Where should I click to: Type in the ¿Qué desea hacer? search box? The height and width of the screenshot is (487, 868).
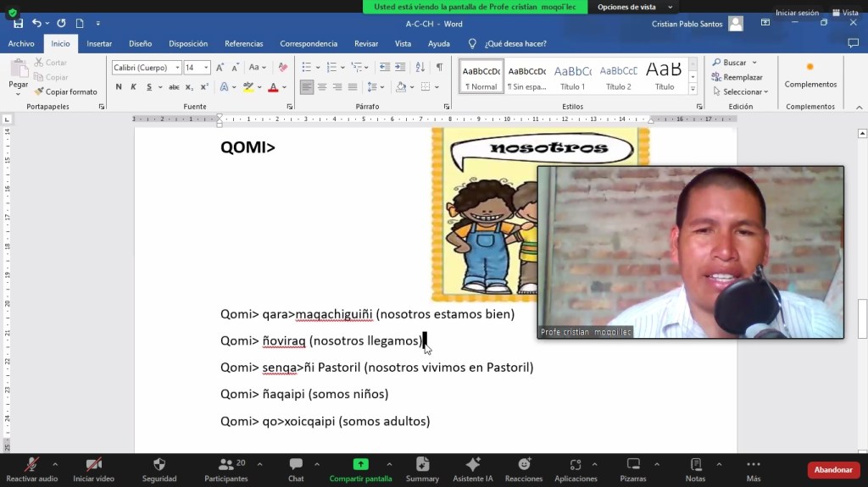[x=515, y=44]
